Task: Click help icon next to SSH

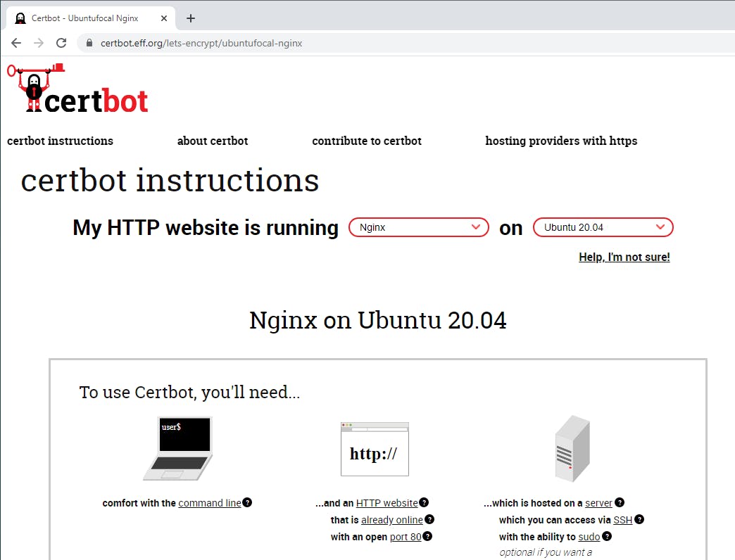Action: 639,519
